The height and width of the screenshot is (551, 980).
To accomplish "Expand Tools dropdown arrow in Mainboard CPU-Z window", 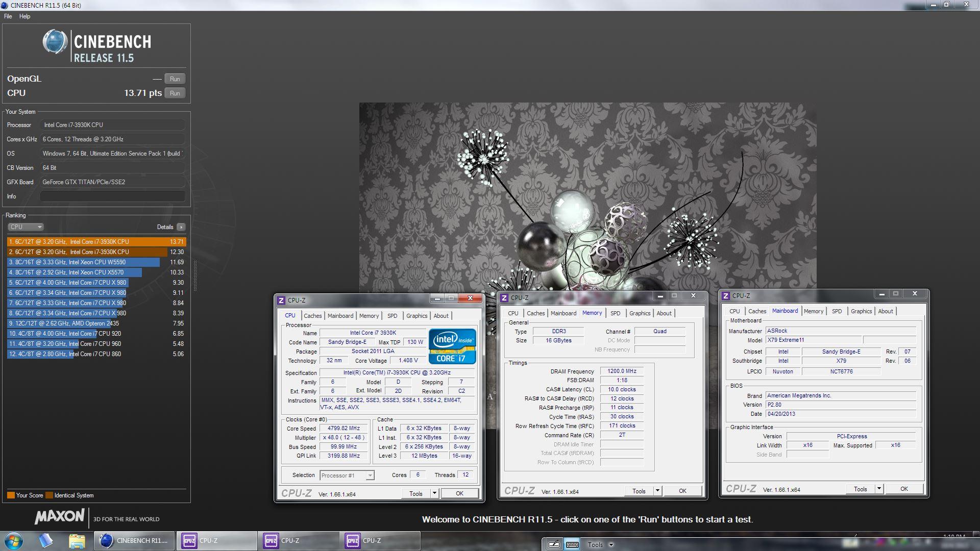I will [x=879, y=489].
